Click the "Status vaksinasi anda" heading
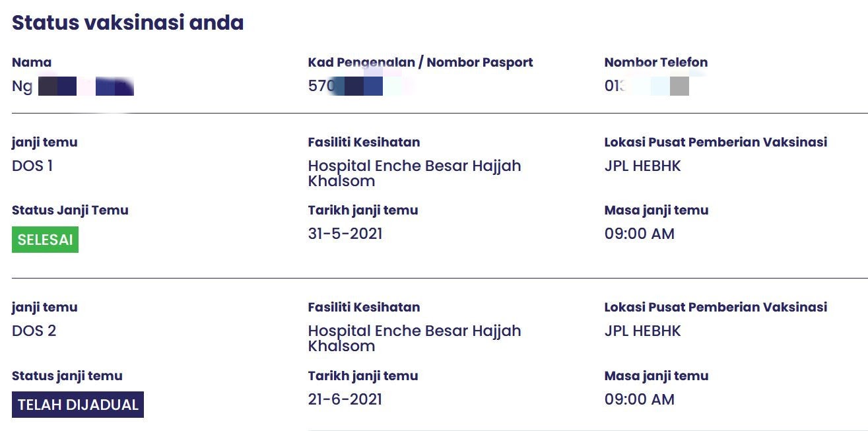 pos(128,23)
